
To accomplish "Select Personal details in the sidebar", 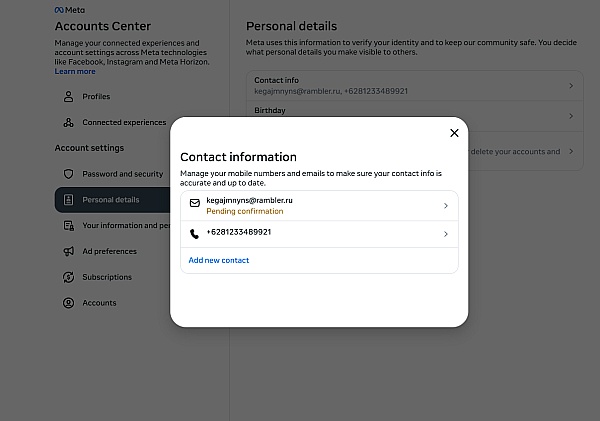I will pos(112,200).
